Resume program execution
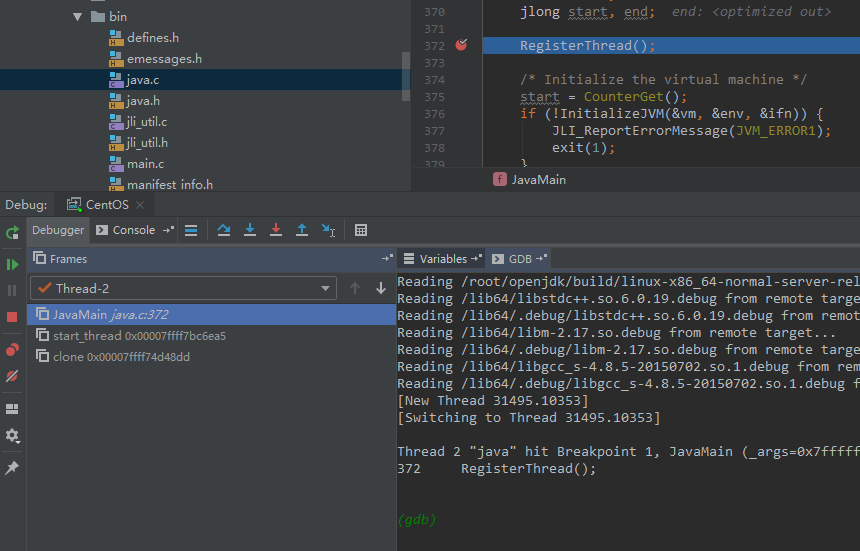This screenshot has height=551, width=860. click(12, 264)
